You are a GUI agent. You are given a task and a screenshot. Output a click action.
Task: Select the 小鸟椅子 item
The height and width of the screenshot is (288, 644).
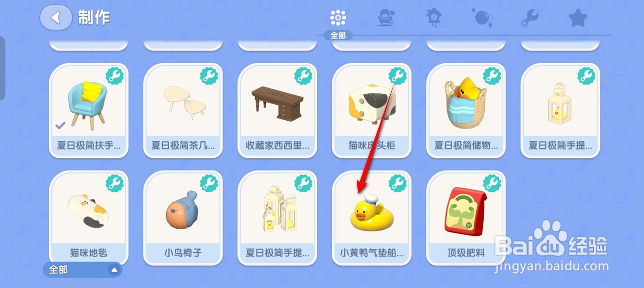[x=183, y=218]
